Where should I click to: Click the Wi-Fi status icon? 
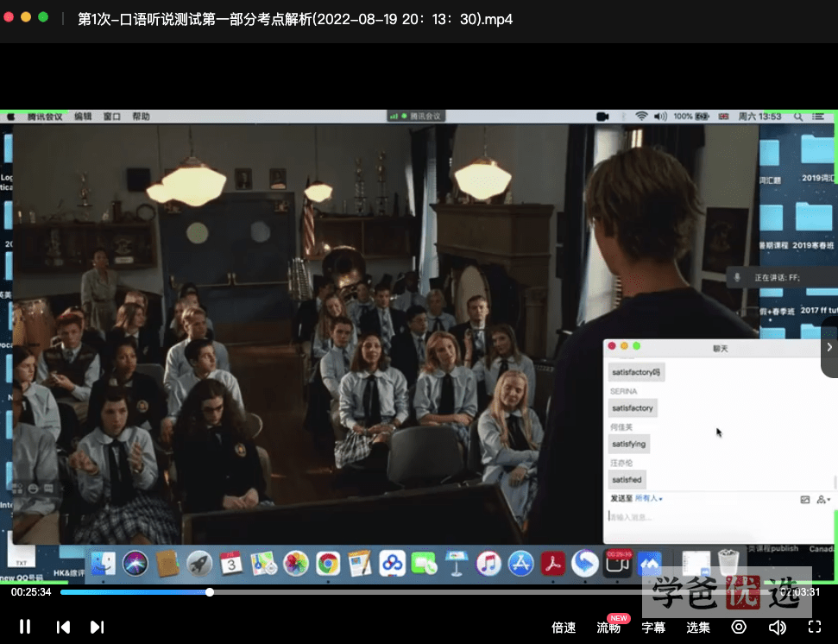(x=641, y=117)
